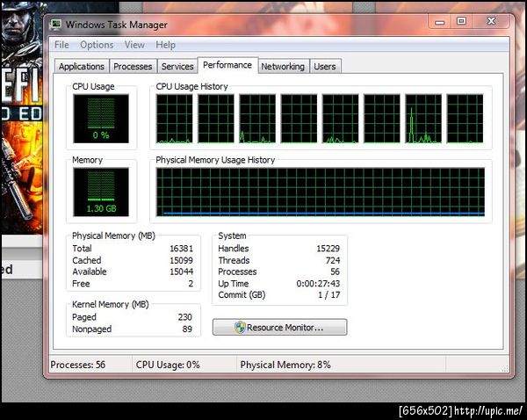Screen dimensions: 527x420
Task: Click the Total physical memory value 16381
Action: [x=182, y=249]
